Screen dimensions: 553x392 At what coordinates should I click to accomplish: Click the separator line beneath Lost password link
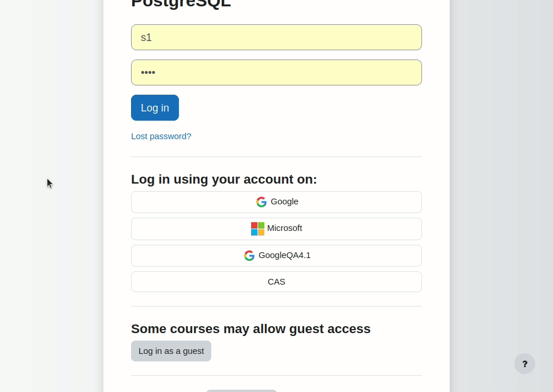coord(276,156)
